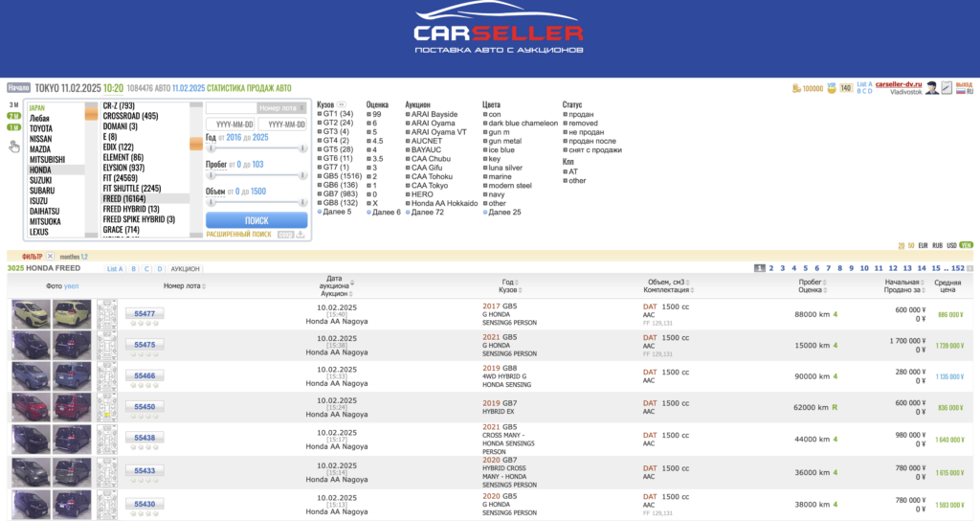Click the Год range slider left handle

coord(212,148)
